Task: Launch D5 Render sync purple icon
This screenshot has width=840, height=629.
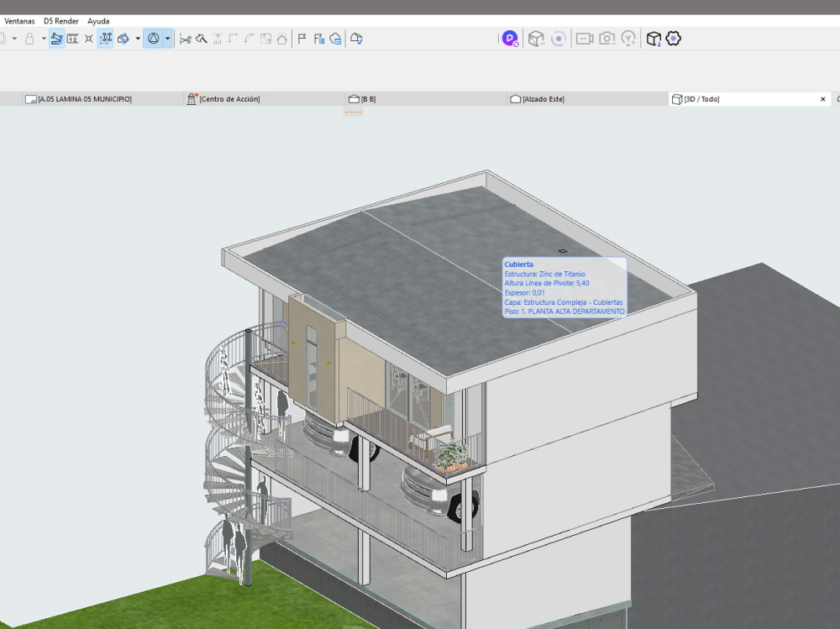Action: tap(510, 39)
